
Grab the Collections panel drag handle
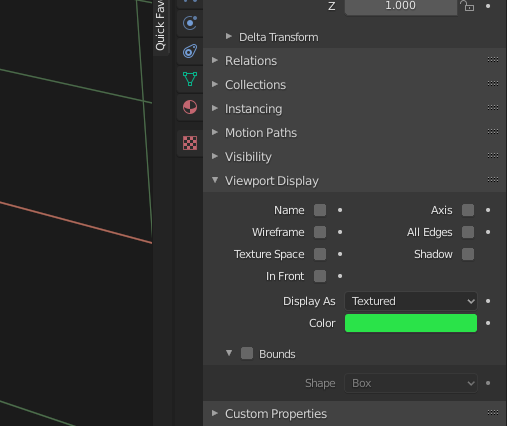pos(493,84)
